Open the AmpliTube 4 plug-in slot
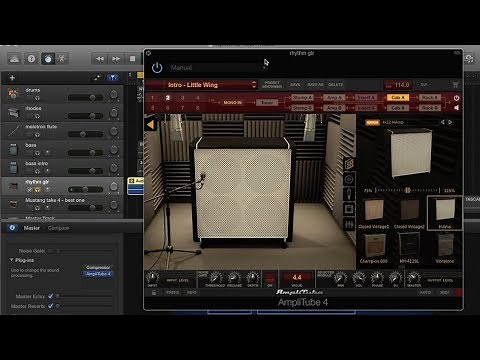Viewport: 480px width, 360px height. pos(98,274)
